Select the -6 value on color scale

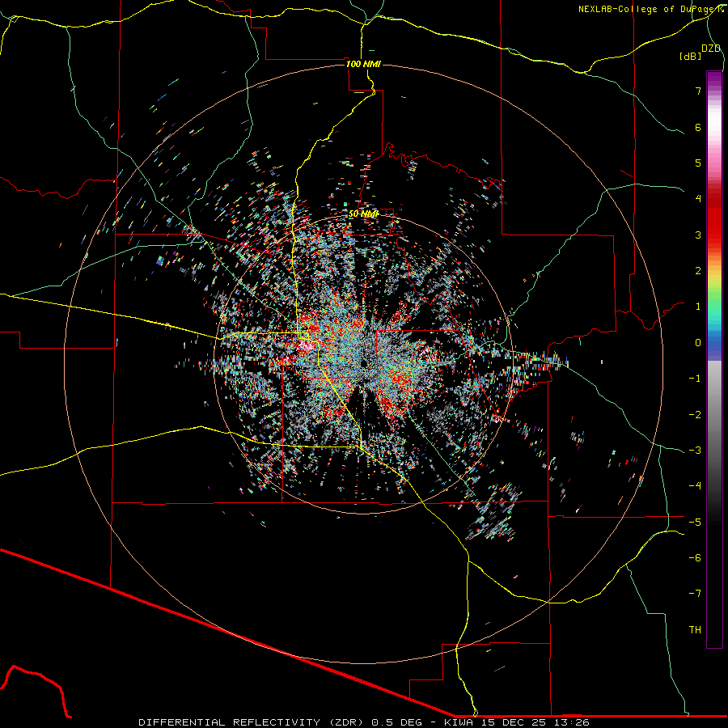click(x=695, y=558)
